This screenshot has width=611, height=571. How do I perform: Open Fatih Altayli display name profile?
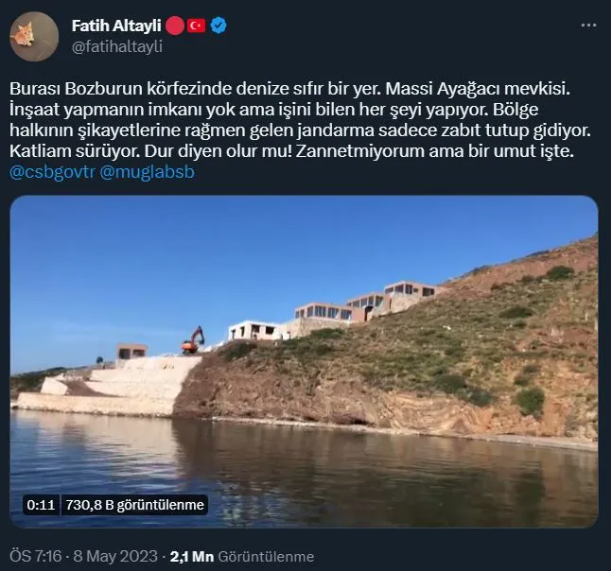pyautogui.click(x=116, y=26)
